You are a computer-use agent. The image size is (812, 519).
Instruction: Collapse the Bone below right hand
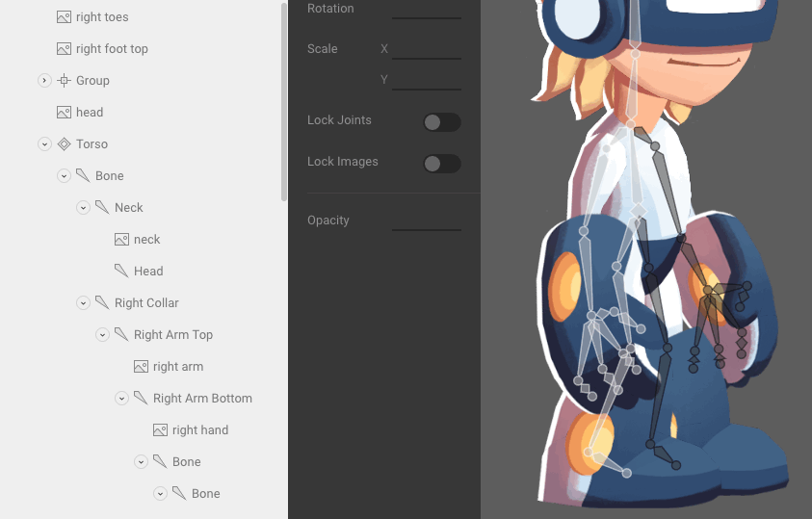click(x=141, y=461)
